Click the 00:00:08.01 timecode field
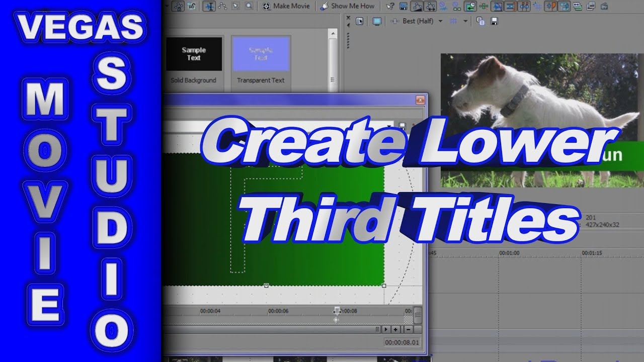The height and width of the screenshot is (362, 644). tap(401, 343)
